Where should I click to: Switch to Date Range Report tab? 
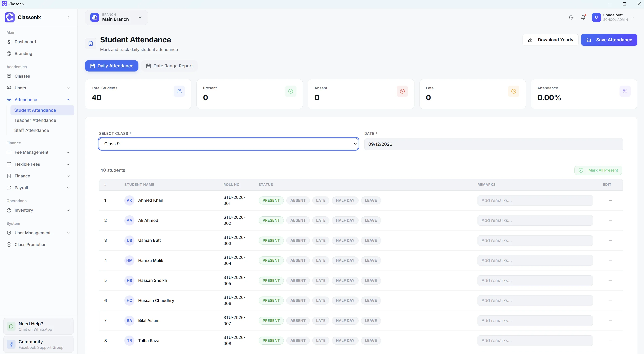click(x=169, y=66)
